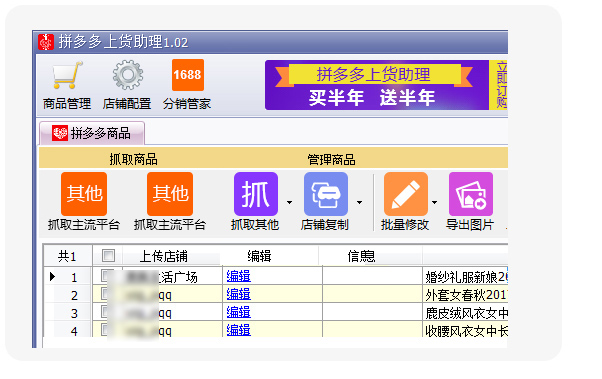Screen dimensions: 602x379
Task: Toggle the select-all checkbox in header
Action: 108,255
